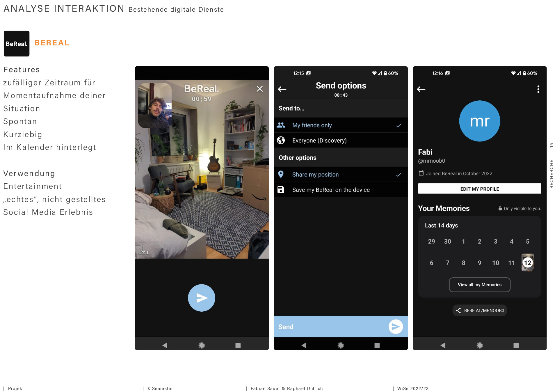The image size is (555, 392).
Task: Tap the calendar icon beside Joined BeReal
Action: tap(421, 173)
